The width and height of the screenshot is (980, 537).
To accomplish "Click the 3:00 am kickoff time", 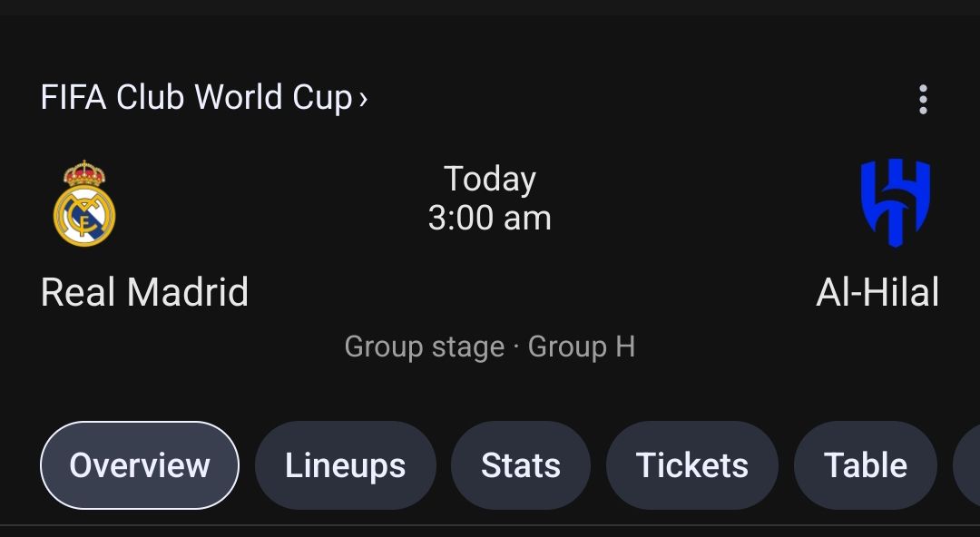I will [x=490, y=219].
